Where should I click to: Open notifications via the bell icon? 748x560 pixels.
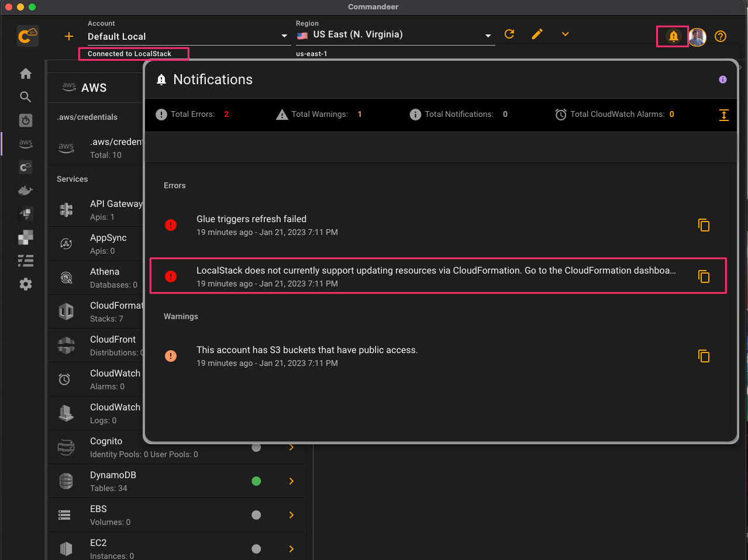tap(674, 36)
